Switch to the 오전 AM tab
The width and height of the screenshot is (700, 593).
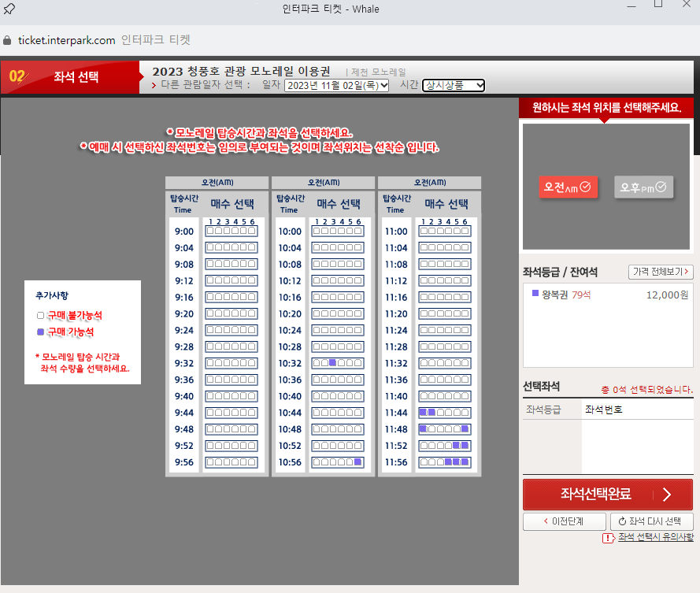568,187
